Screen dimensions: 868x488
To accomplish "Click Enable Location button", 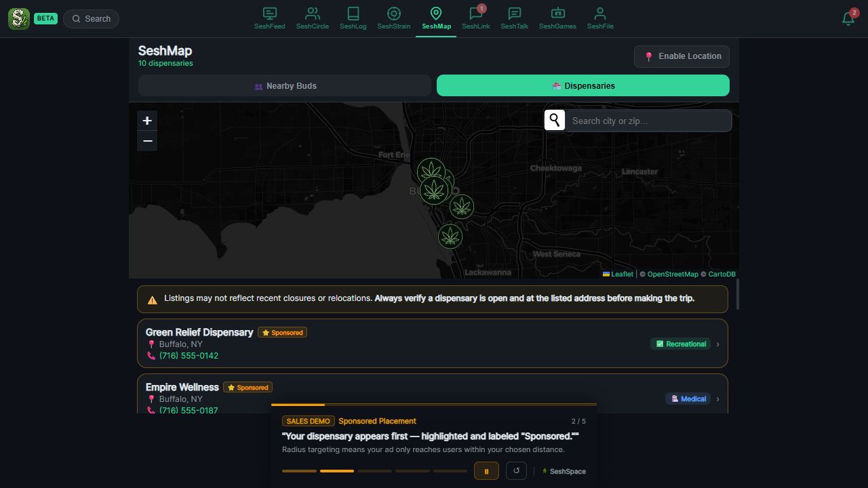I will click(x=682, y=56).
